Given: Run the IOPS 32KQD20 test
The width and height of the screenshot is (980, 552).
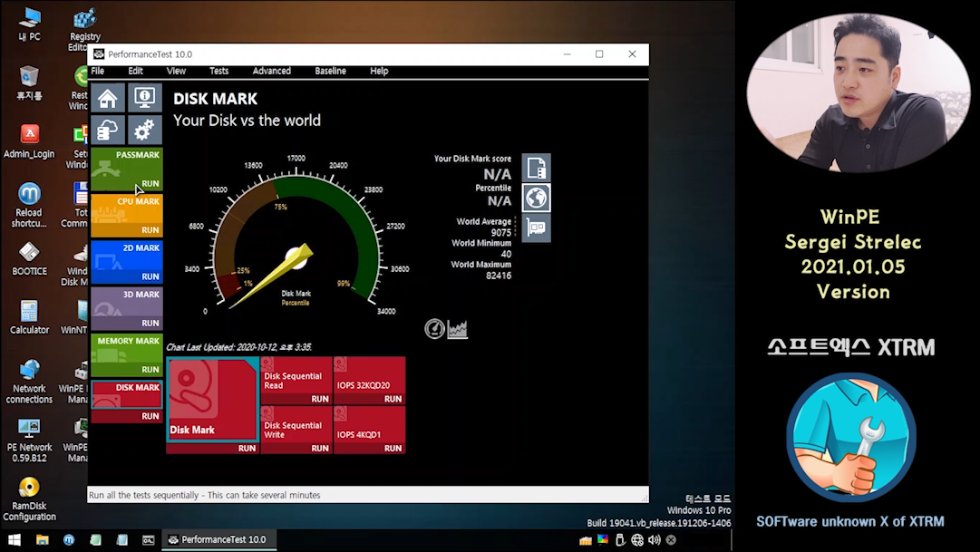Looking at the screenshot, I should [393, 398].
